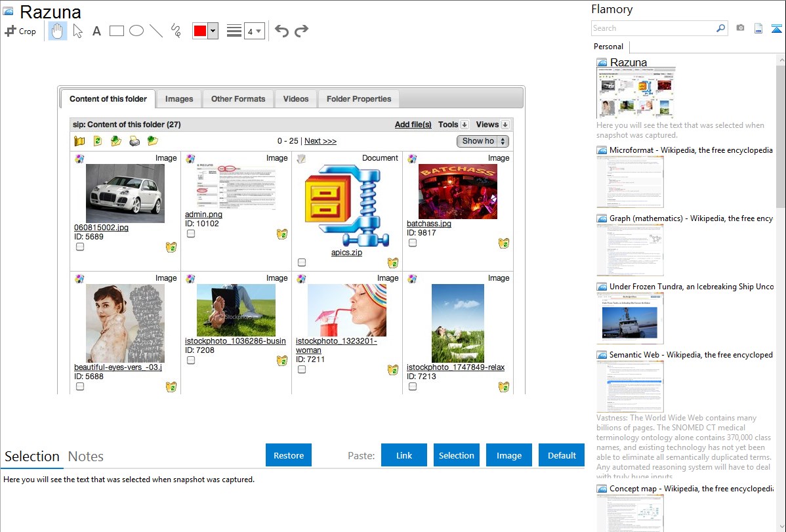The height and width of the screenshot is (532, 786).
Task: Switch to the Selection tab
Action: click(32, 457)
